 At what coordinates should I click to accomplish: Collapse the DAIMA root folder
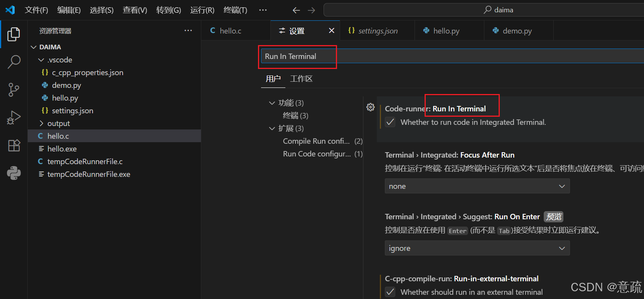[34, 47]
